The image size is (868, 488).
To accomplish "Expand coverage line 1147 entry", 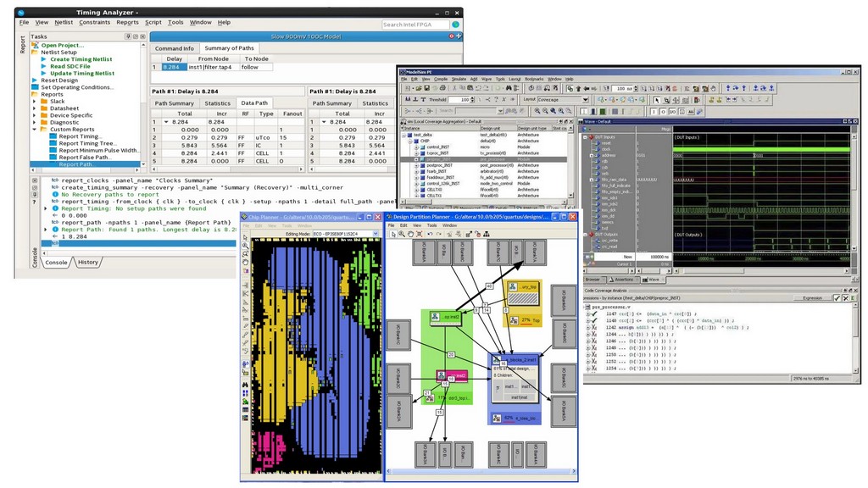I will [588, 314].
